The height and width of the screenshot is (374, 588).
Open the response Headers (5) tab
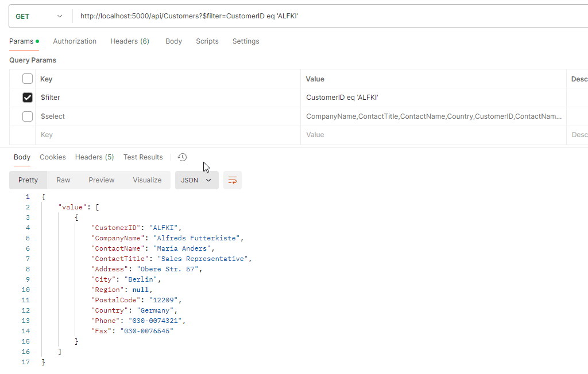pos(94,157)
